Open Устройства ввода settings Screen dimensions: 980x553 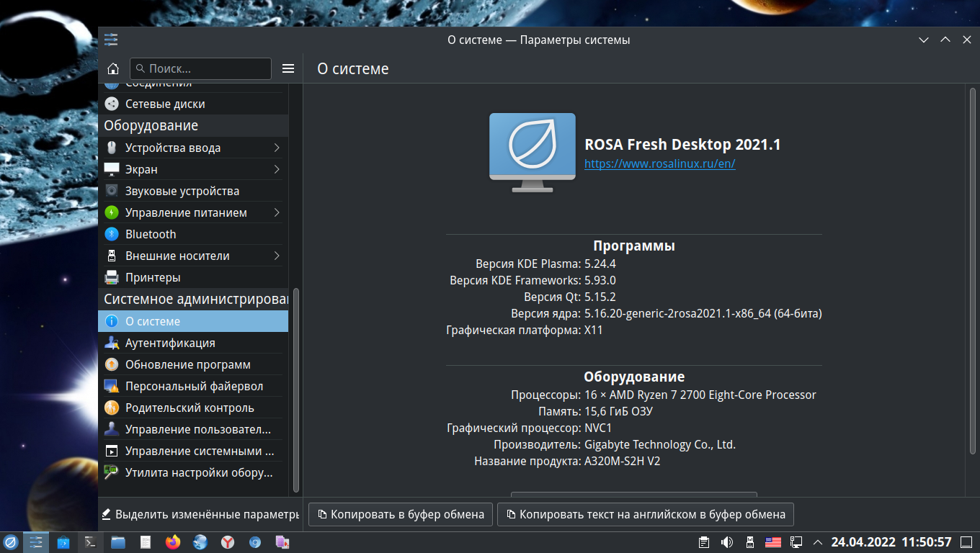pos(193,148)
